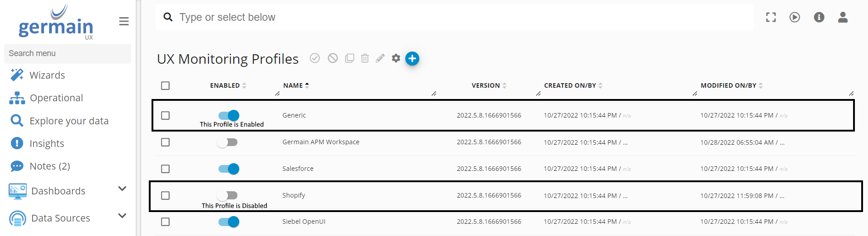Select the Salesforce row checkbox
Viewport: 868px width, 236px height.
click(166, 169)
